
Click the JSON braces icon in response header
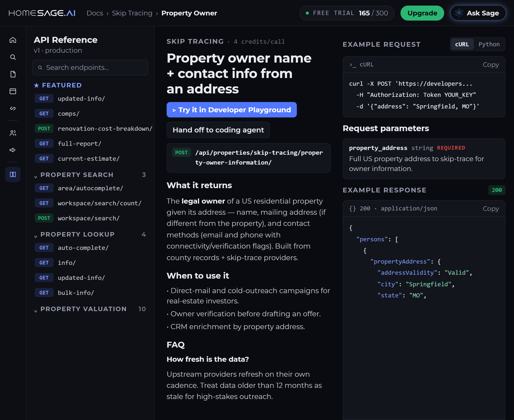(353, 208)
